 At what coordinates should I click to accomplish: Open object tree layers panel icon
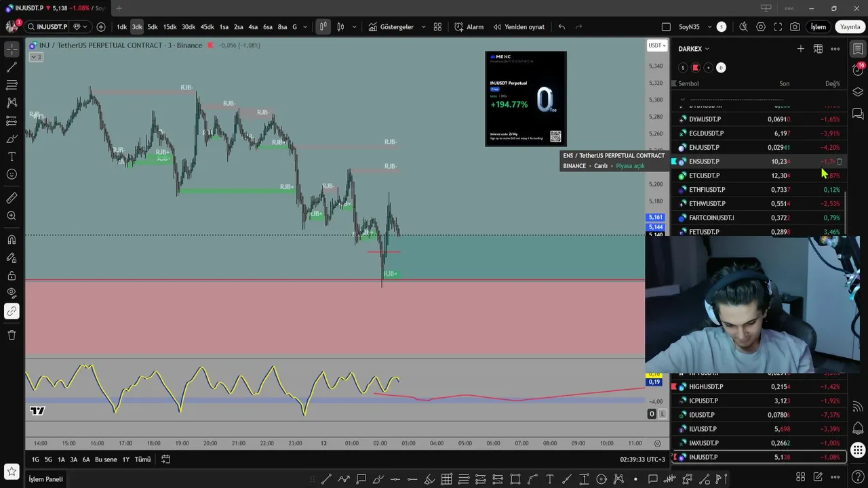(x=858, y=92)
